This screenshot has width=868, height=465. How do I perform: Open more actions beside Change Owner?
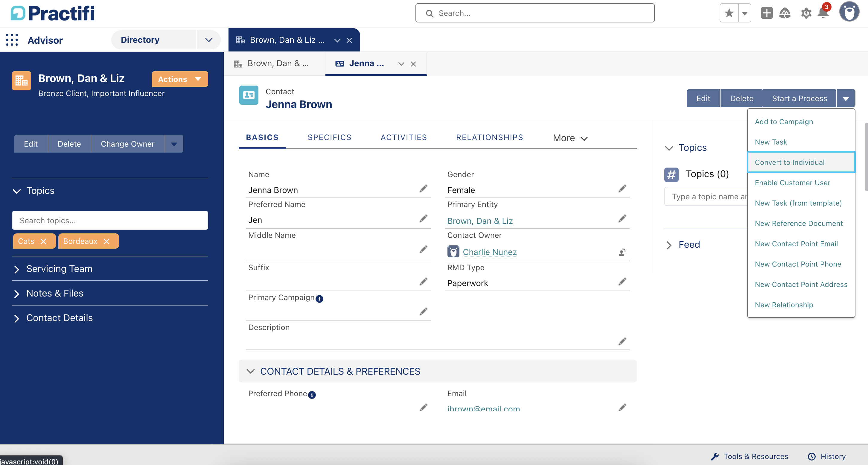[x=174, y=144]
